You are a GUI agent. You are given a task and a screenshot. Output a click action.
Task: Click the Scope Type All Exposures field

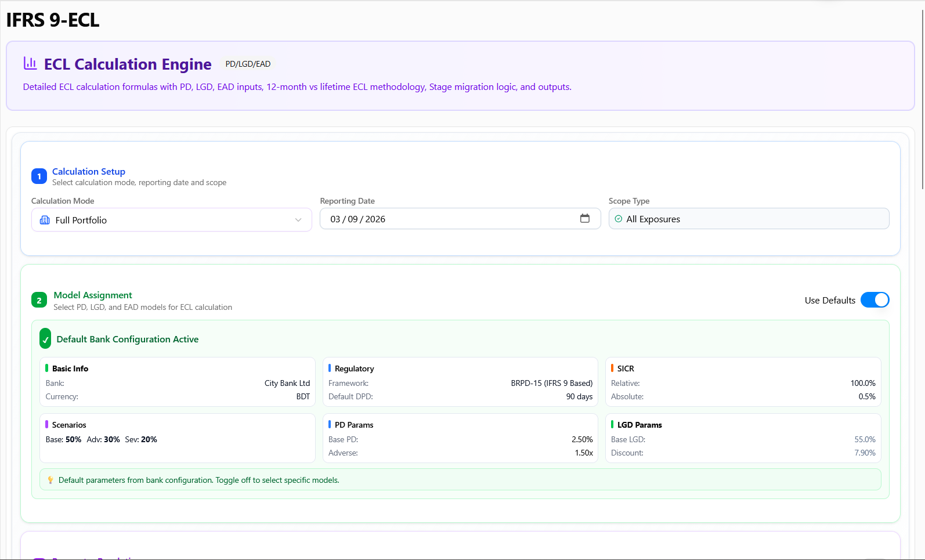(x=749, y=219)
